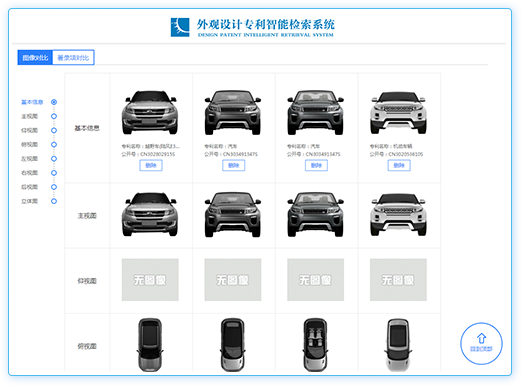
Task: Click the system logo in the header
Action: click(x=180, y=27)
